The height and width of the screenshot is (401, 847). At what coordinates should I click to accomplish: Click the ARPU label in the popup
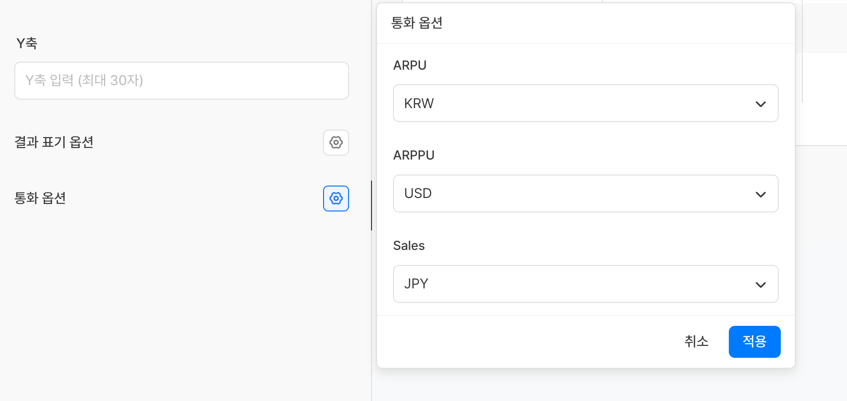tap(410, 65)
